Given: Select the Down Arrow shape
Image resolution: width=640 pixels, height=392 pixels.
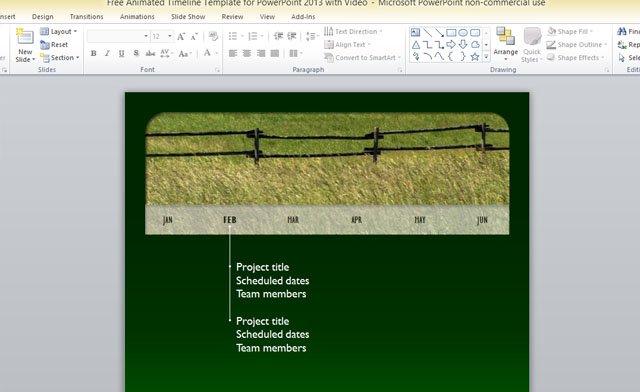Looking at the screenshot, I should click(x=463, y=45).
